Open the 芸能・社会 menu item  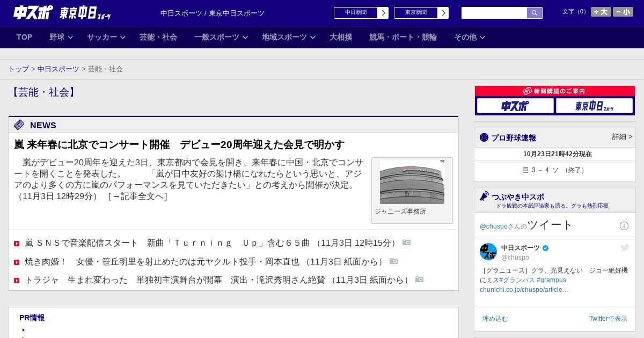tap(158, 37)
